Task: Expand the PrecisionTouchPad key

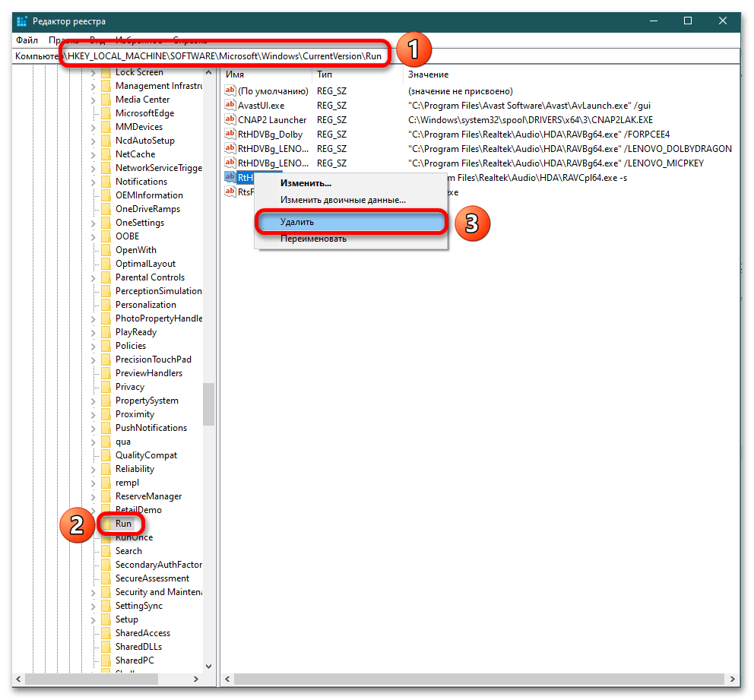Action: click(93, 360)
